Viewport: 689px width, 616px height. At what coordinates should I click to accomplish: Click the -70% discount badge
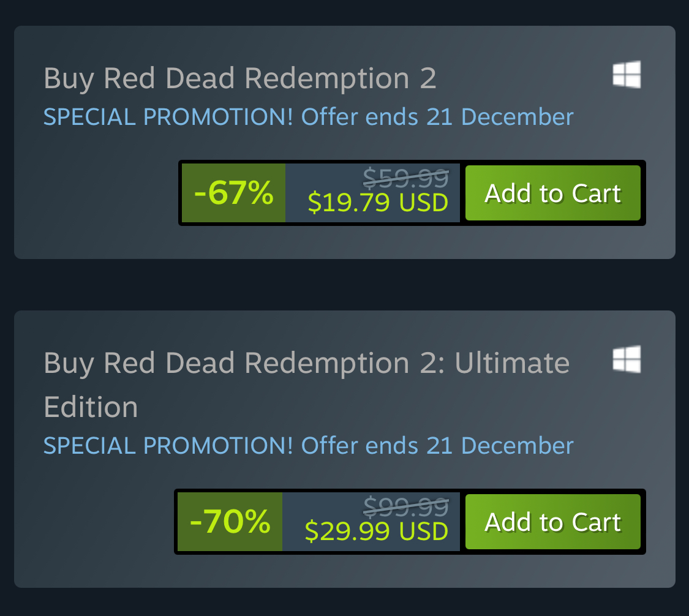230,522
